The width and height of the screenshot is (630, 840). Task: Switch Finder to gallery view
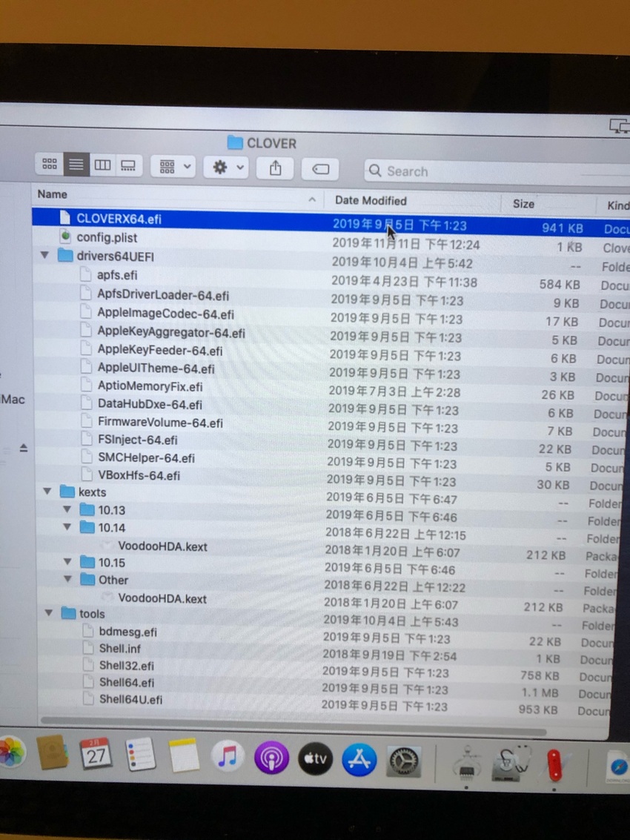[128, 165]
